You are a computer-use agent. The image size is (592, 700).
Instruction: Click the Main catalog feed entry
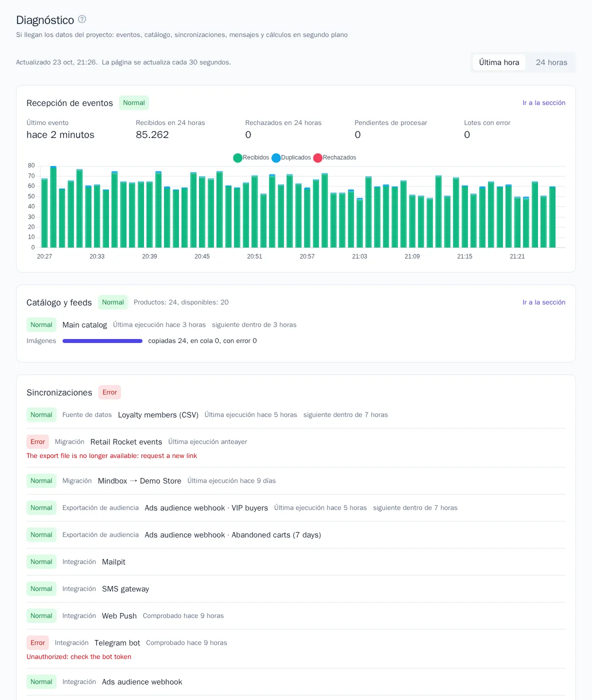point(84,325)
